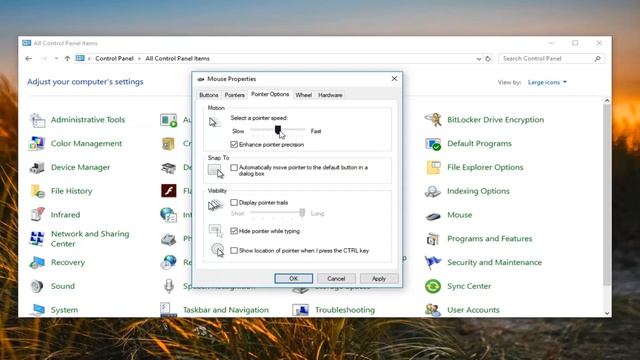
Task: Click the Search Control Panel field
Action: (x=551, y=58)
